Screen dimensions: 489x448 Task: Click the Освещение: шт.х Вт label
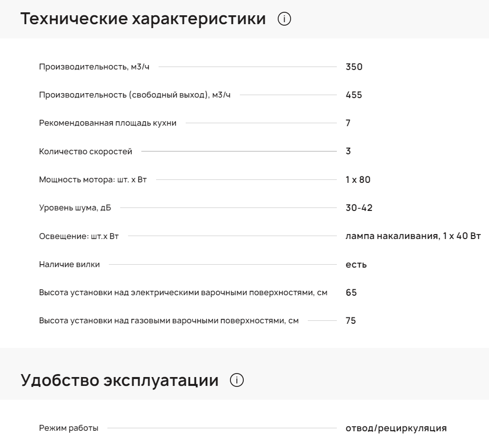[79, 237]
